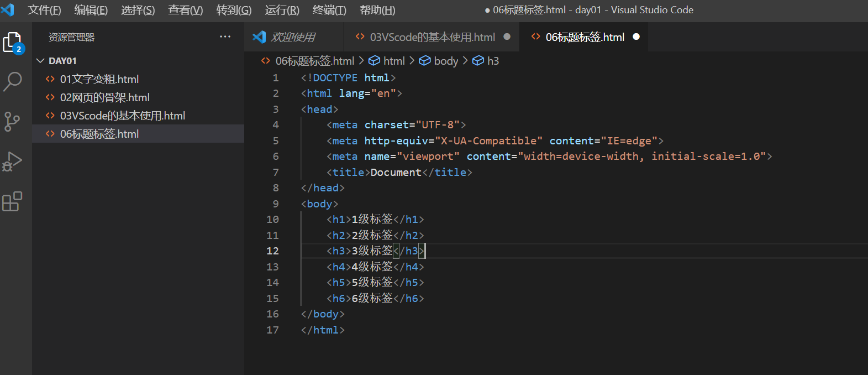Click the h3 breadcrumb item
Viewport: 868px width, 375px height.
[493, 61]
